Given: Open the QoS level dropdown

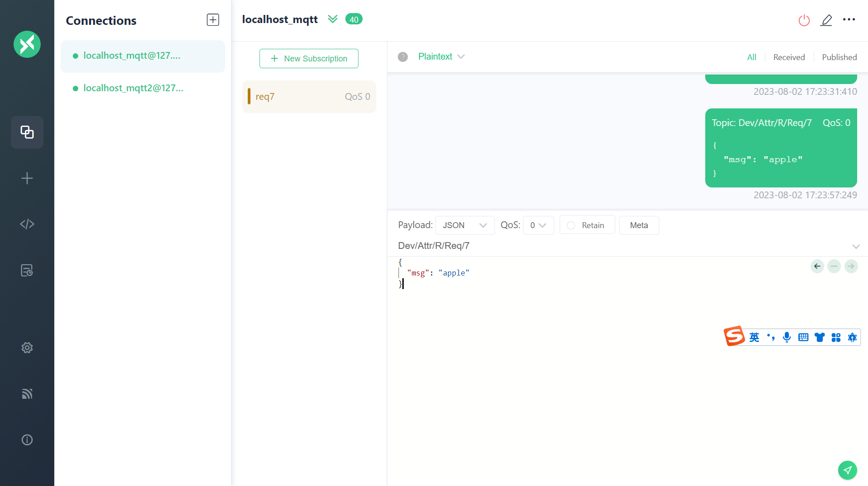Looking at the screenshot, I should [x=538, y=225].
